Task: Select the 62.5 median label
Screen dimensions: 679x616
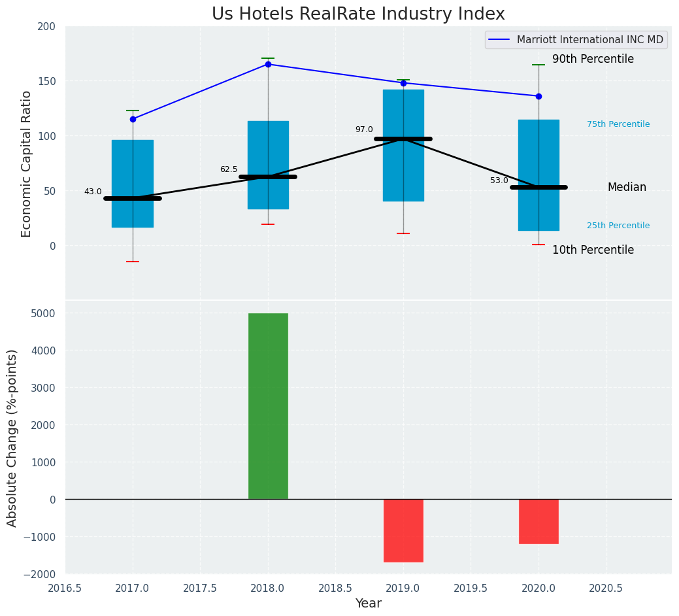Action: coord(229,169)
